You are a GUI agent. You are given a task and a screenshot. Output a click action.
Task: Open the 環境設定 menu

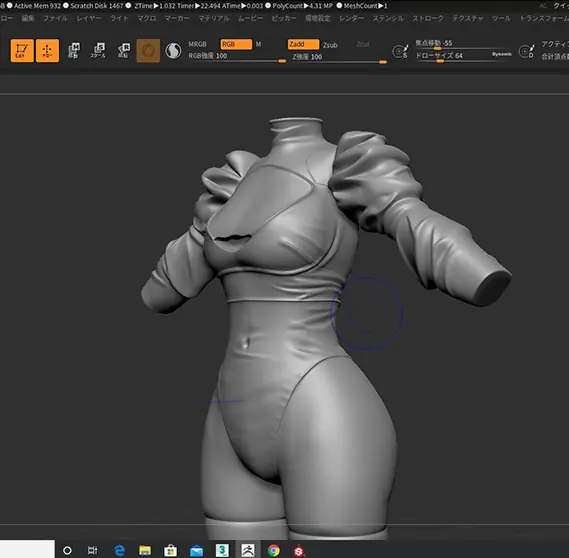coord(318,18)
